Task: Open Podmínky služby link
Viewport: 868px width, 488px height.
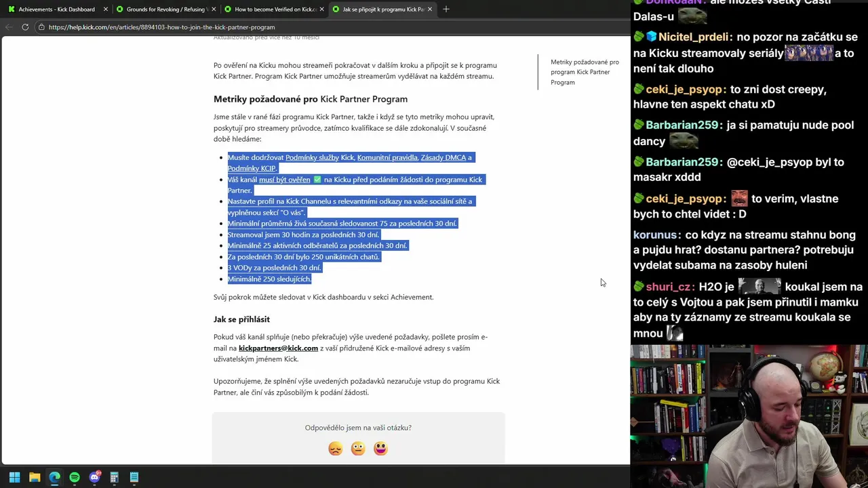Action: [312, 157]
